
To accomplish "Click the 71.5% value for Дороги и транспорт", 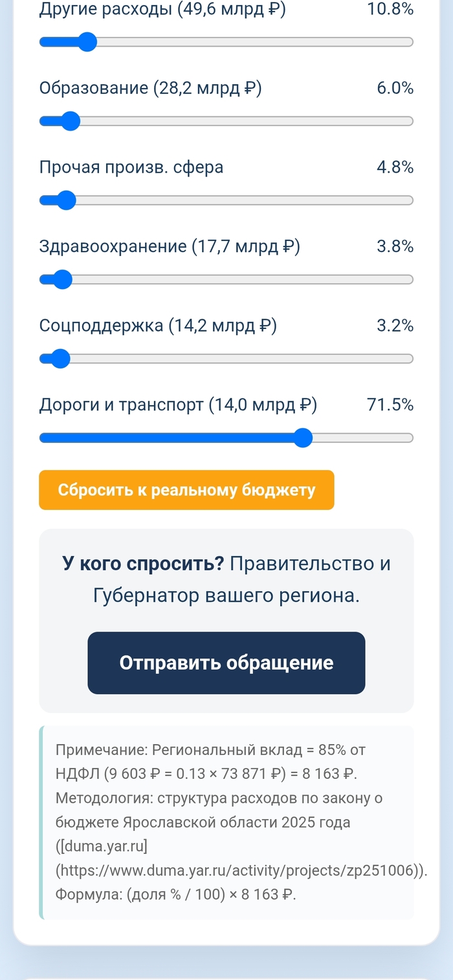I will pos(390,405).
